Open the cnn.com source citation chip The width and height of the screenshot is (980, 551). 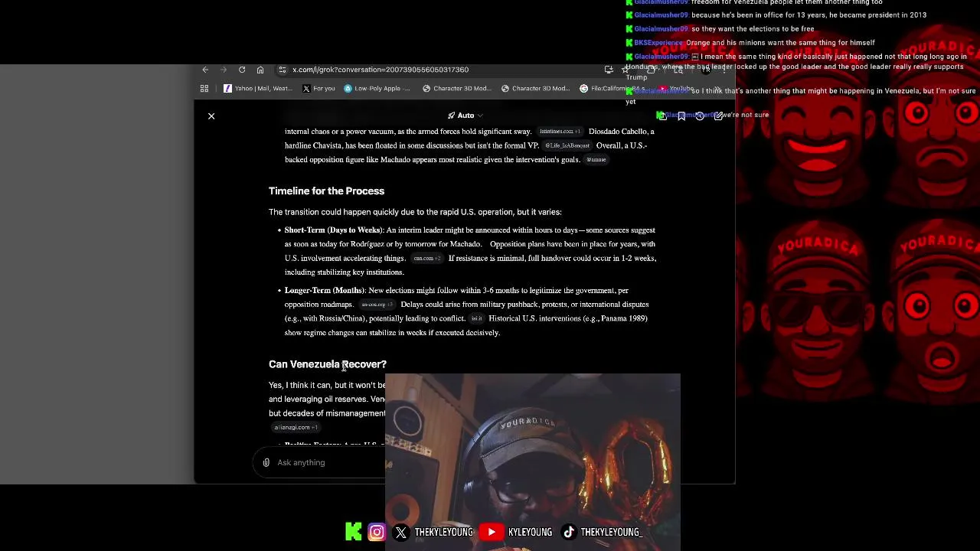coord(426,259)
